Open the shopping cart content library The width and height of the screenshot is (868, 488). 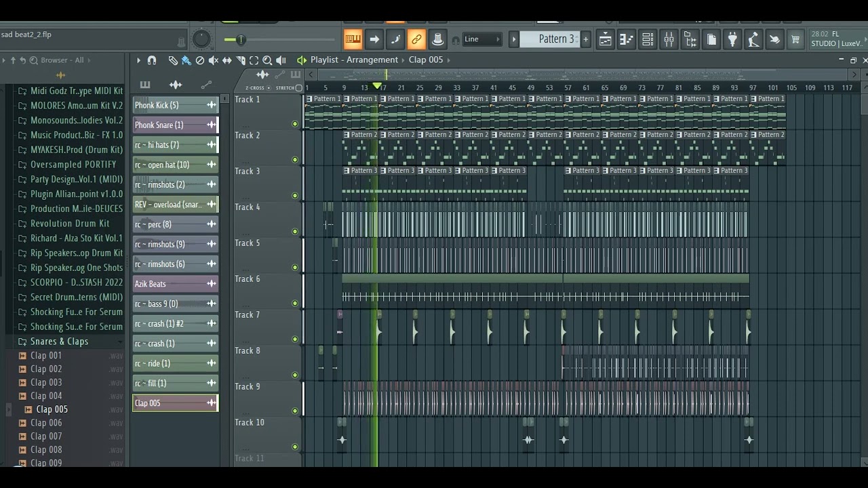[795, 39]
